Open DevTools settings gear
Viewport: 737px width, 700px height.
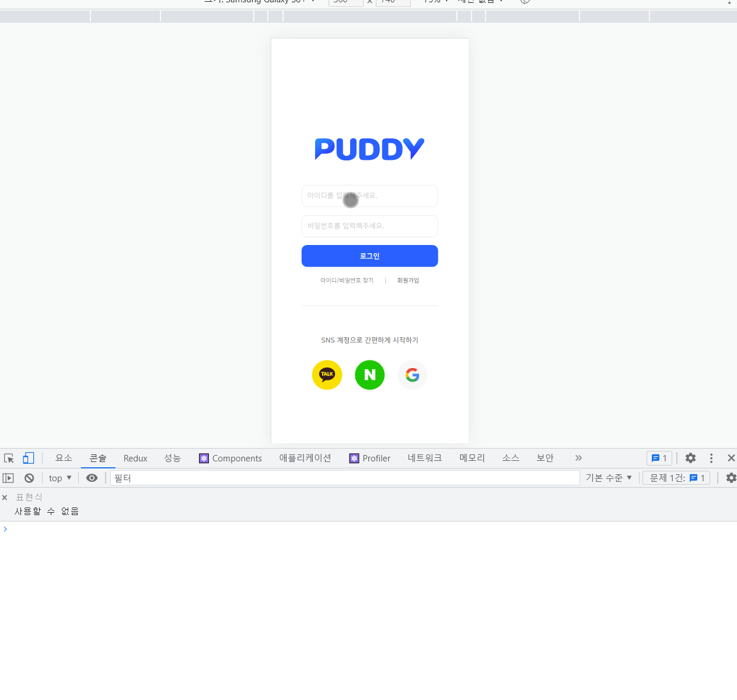coord(690,459)
